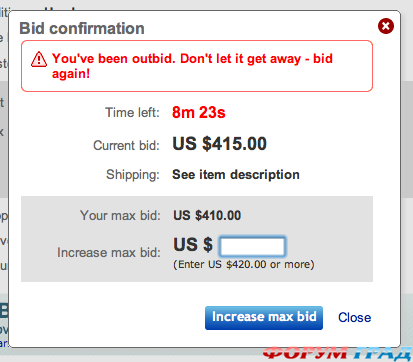
Task: Click the US $ prefix beside input
Action: pos(193,245)
